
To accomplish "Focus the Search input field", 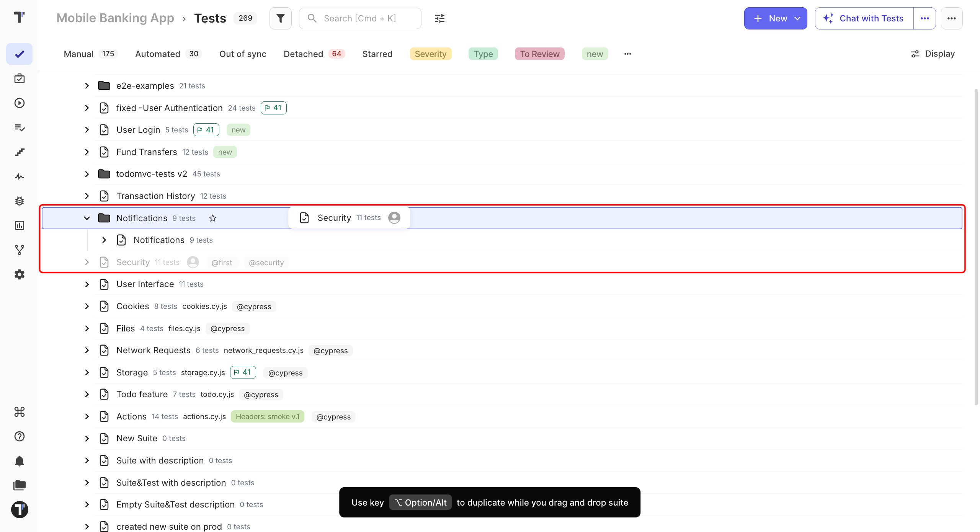I will (360, 18).
